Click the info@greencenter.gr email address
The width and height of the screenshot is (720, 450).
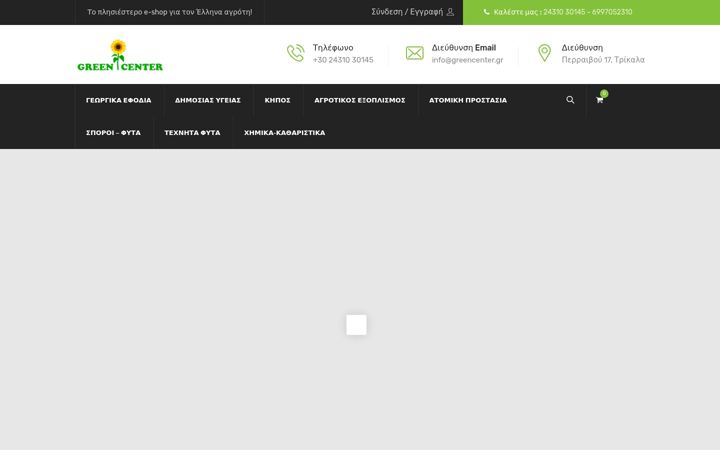point(467,60)
